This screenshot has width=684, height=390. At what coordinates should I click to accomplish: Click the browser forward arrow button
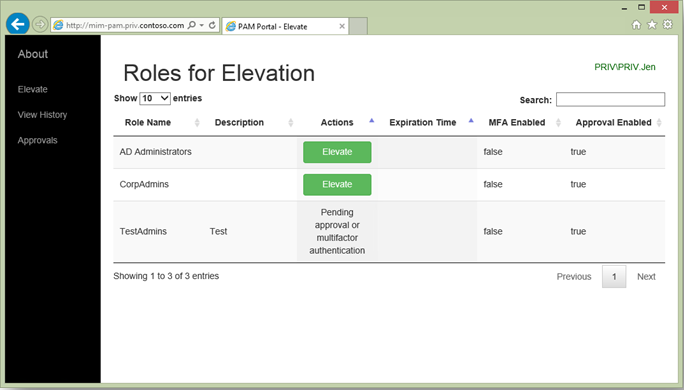tap(40, 24)
